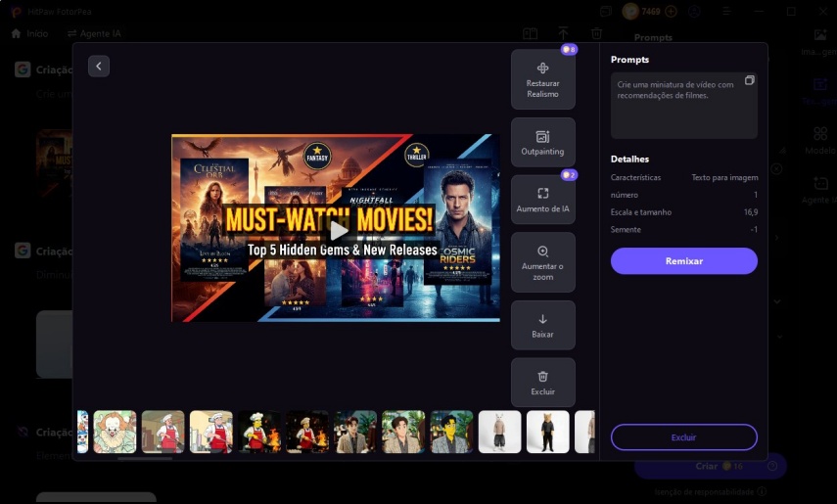The image size is (837, 504).
Task: Open the user account icon
Action: [694, 11]
